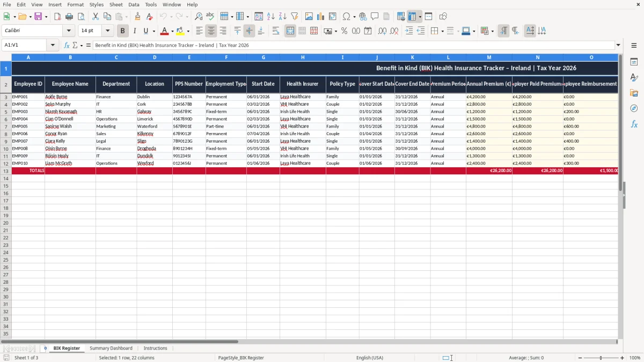The width and height of the screenshot is (644, 362).
Task: Expand the formula bar
Action: 618,46
